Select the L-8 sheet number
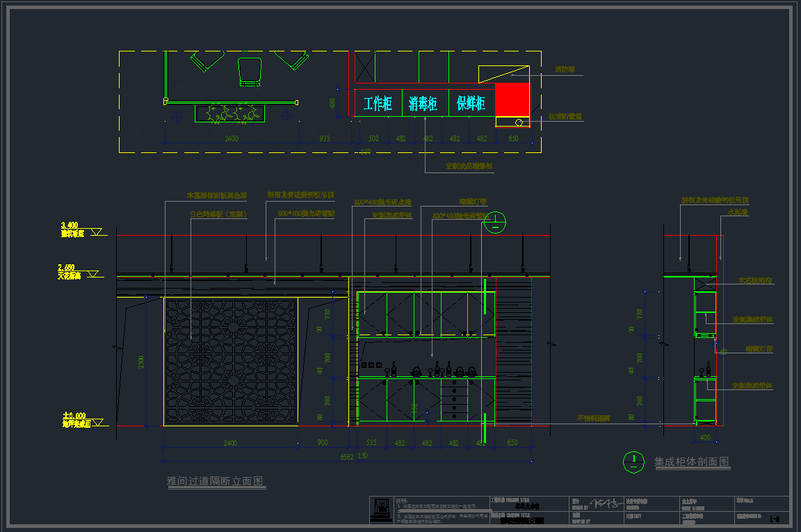Image resolution: width=801 pixels, height=532 pixels. (x=774, y=518)
